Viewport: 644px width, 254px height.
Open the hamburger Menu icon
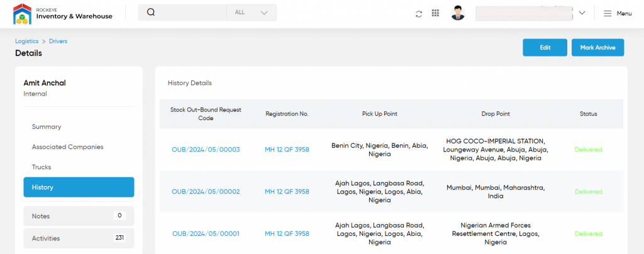tap(608, 14)
